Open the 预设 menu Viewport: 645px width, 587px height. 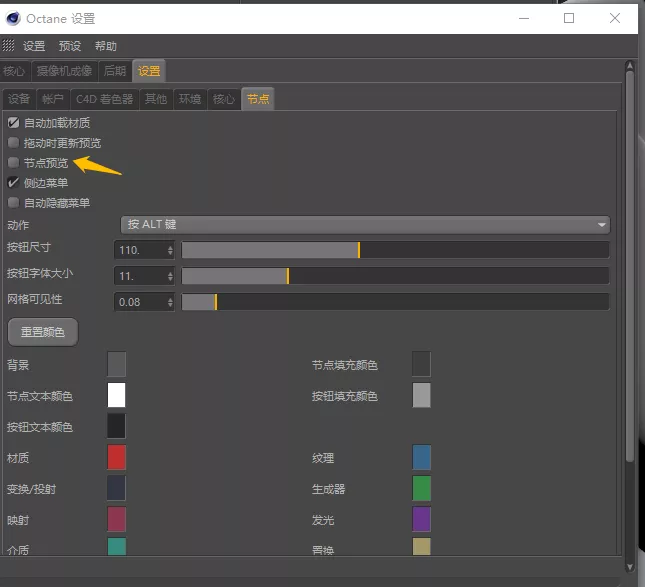(x=70, y=46)
